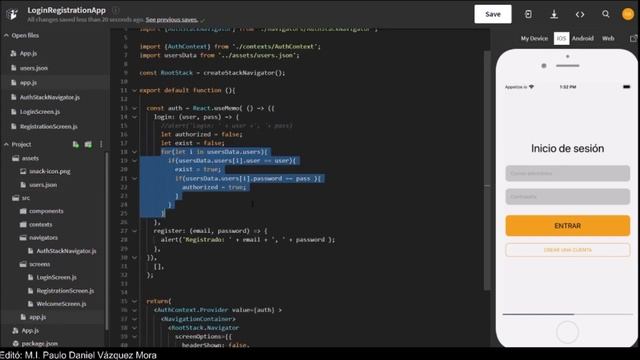Screen dimensions: 640x360
Task: Select app.js under src folder
Action: coord(38,317)
